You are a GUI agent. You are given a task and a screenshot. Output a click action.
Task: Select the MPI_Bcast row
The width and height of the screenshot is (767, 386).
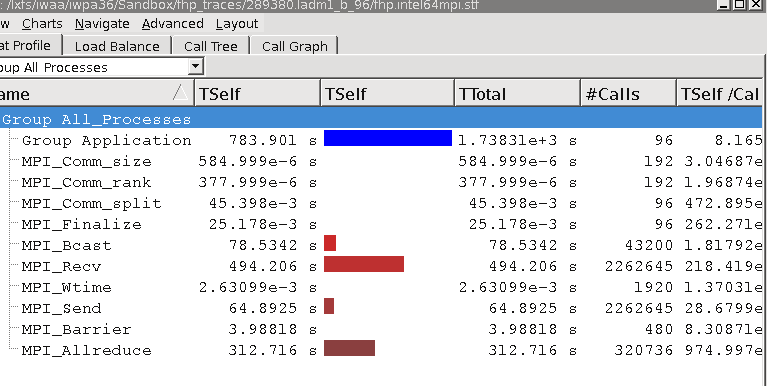[381, 245]
